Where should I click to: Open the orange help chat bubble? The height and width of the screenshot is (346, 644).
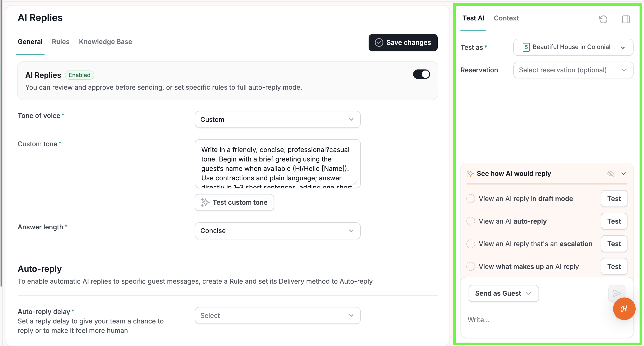(x=624, y=309)
